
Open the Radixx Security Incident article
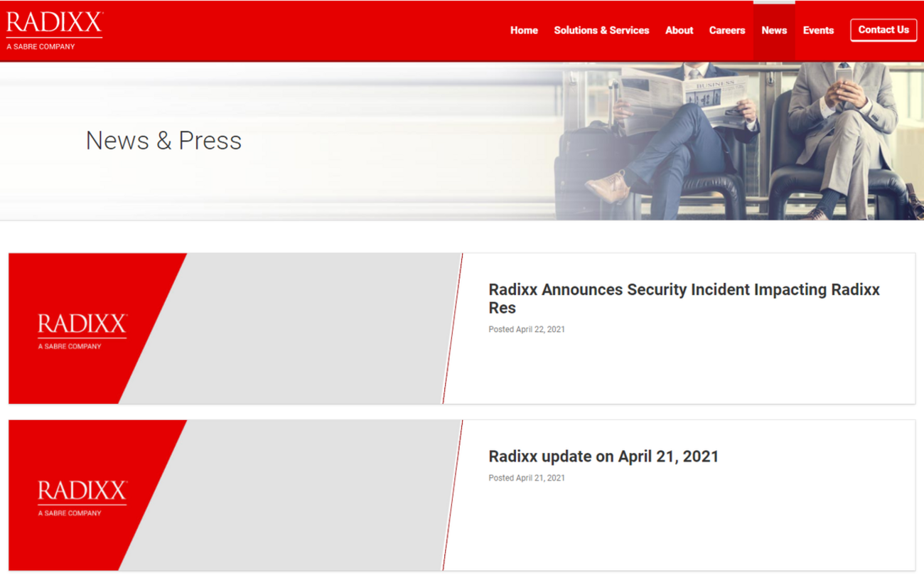tap(684, 299)
